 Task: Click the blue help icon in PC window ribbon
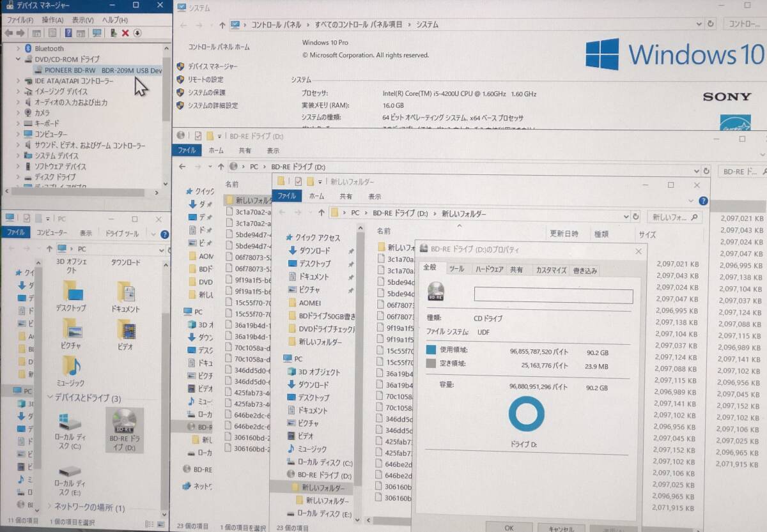164,234
